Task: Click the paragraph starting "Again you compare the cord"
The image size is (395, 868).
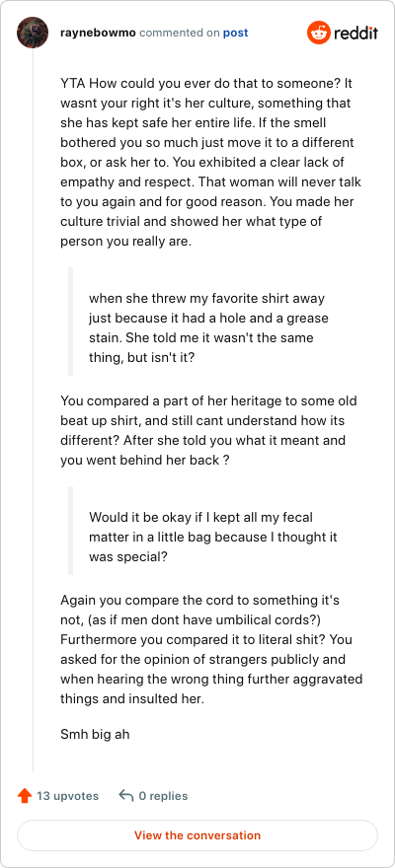Action: point(211,649)
